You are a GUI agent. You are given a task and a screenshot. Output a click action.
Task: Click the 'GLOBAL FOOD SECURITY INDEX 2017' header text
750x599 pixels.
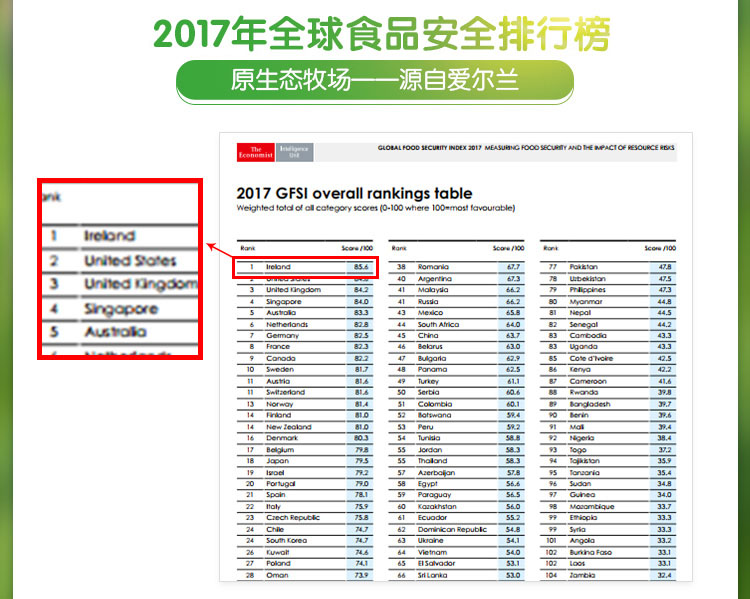430,148
